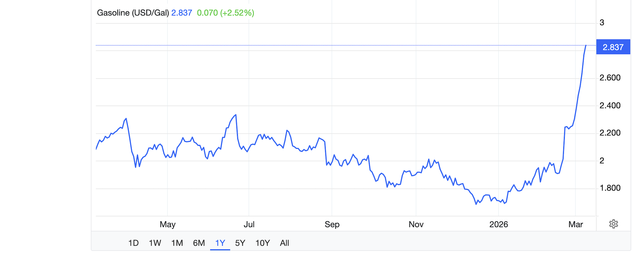
Task: Click the Nov label on time axis
Action: [x=416, y=224]
